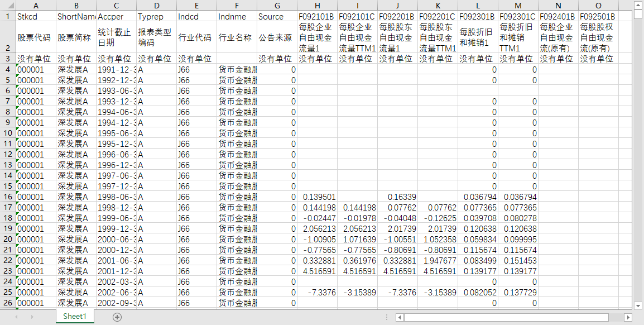Screen dimensions: 644x325
Task: Select the Indnme header cell
Action: point(237,16)
